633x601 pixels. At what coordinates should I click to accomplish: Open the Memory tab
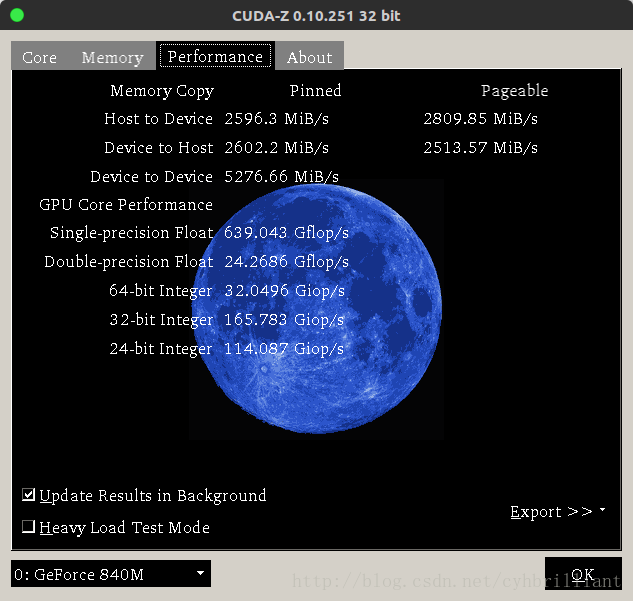(112, 57)
